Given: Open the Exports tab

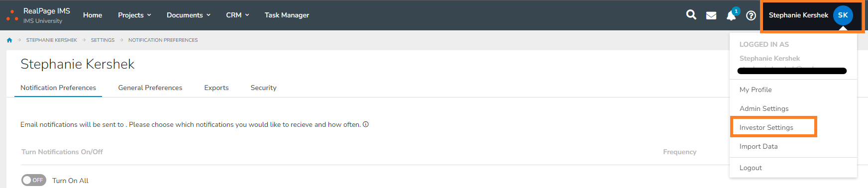Looking at the screenshot, I should click(x=217, y=88).
